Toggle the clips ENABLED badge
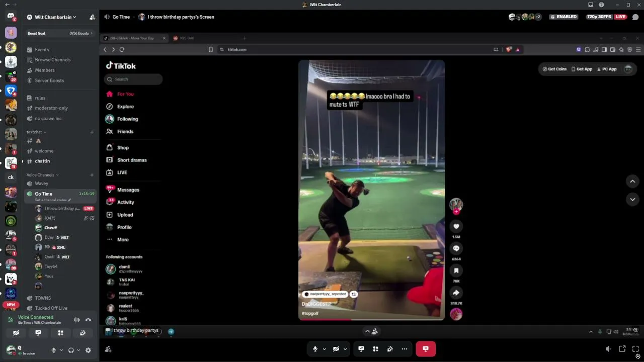 (563, 17)
